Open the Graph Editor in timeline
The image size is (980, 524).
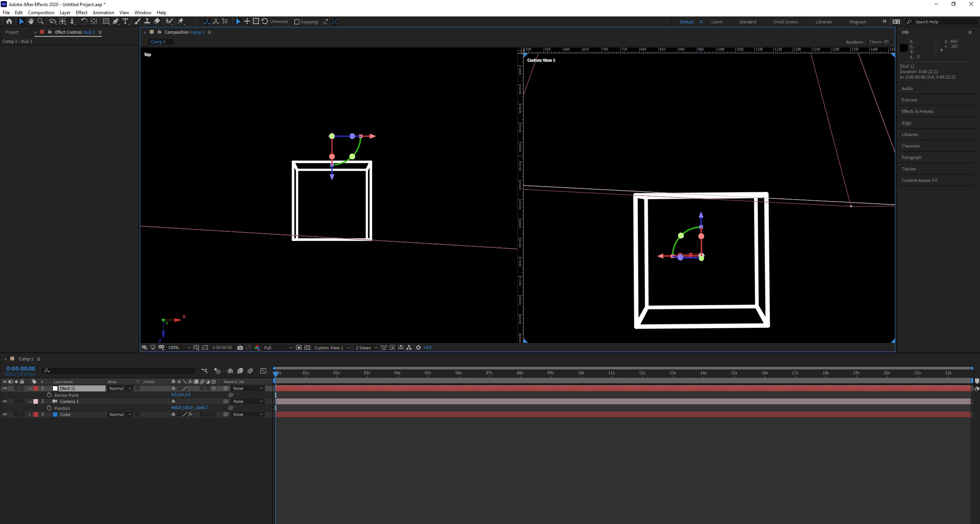coord(263,371)
